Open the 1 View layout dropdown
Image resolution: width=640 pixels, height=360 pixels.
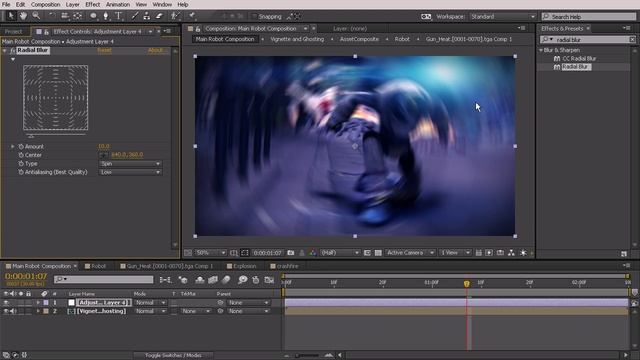click(455, 253)
